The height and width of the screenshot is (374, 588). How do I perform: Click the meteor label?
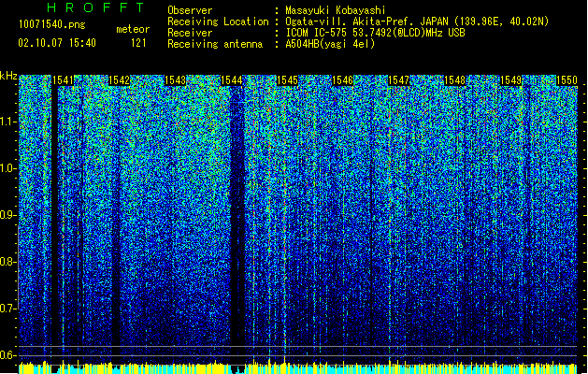(133, 29)
